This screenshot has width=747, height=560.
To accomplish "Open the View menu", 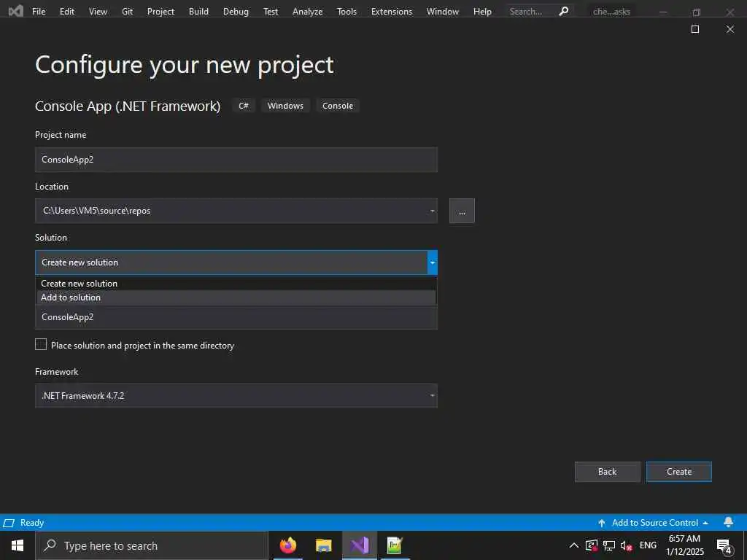I will 98,12.
